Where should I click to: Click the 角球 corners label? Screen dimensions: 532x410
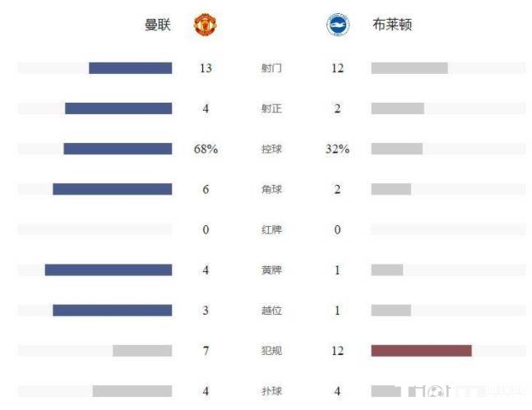(x=271, y=189)
